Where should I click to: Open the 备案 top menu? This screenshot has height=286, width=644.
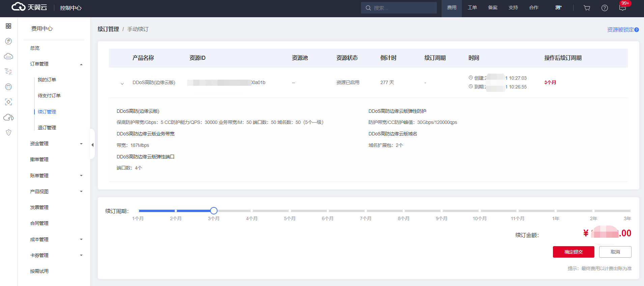tap(493, 7)
